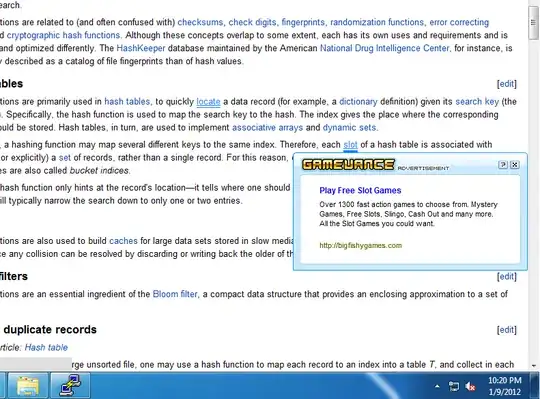Open the cryptographic hash functions link
540x399 pixels.
tap(63, 35)
